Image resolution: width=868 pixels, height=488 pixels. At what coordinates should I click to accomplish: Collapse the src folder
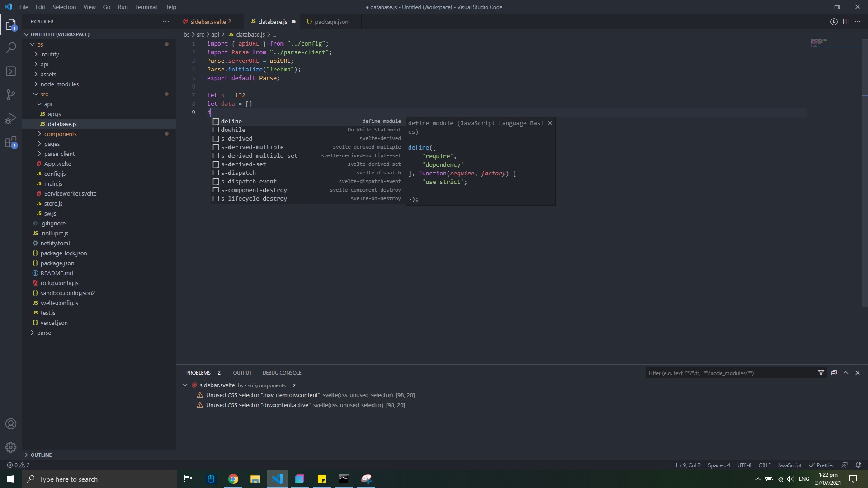[45, 94]
